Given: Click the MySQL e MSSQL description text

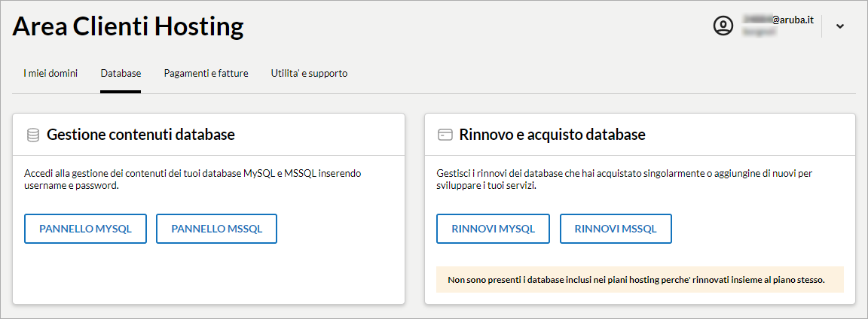Looking at the screenshot, I should (x=193, y=180).
